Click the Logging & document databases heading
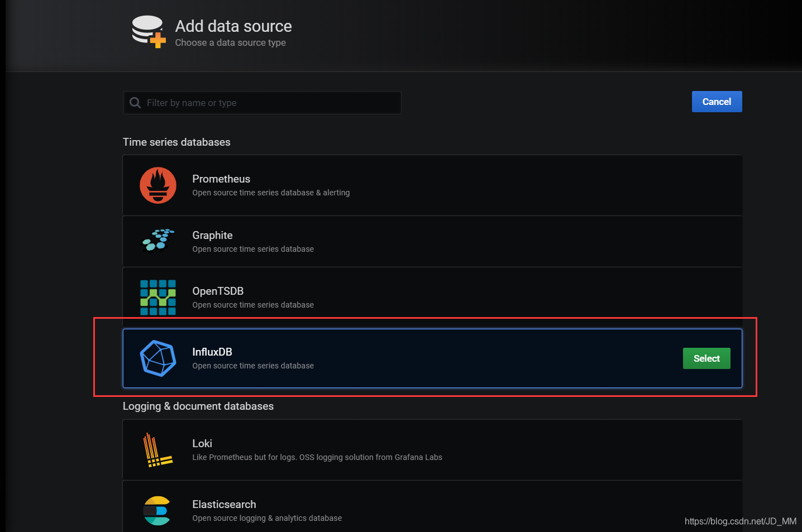This screenshot has height=532, width=802. coord(198,406)
